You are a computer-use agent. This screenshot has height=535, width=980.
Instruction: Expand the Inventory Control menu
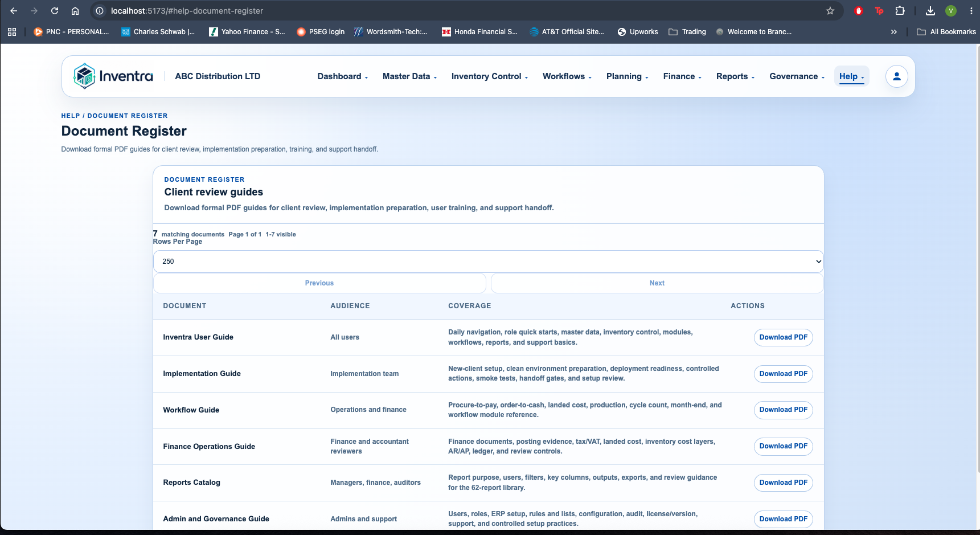[x=489, y=76]
